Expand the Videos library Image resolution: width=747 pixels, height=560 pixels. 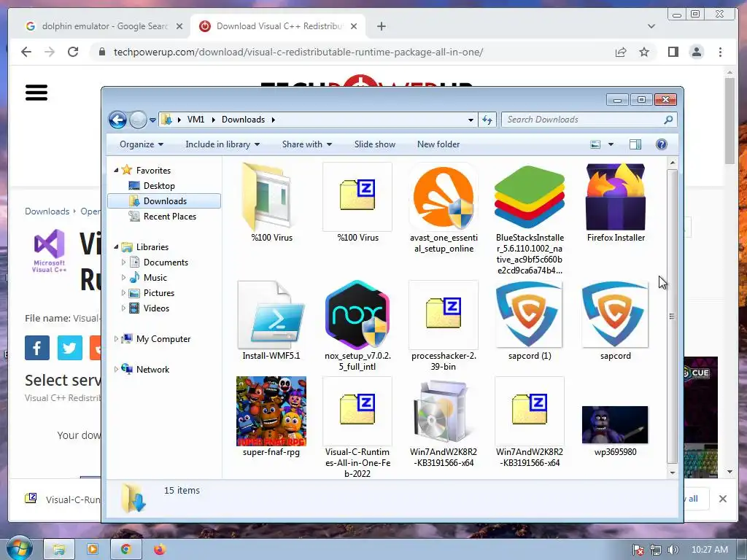point(124,308)
